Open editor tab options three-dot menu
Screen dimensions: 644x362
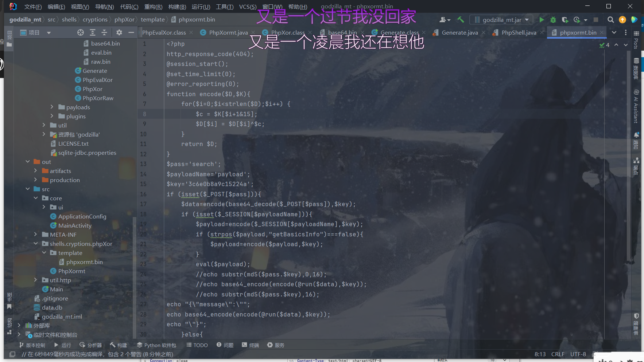(x=626, y=32)
